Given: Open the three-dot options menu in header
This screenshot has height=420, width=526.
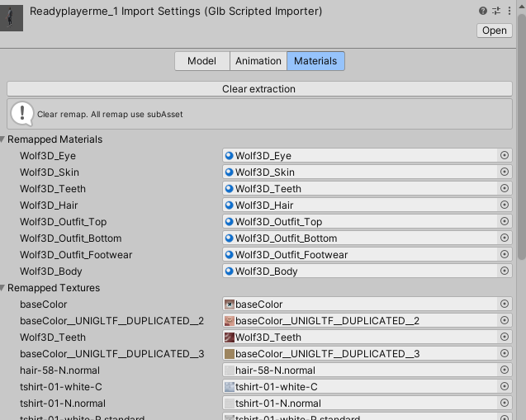Looking at the screenshot, I should [509, 11].
